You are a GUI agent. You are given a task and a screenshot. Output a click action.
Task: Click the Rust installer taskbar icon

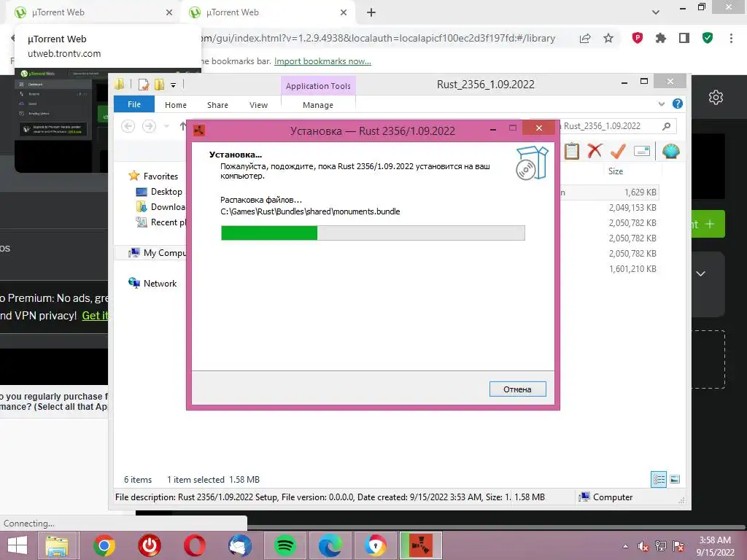tap(421, 545)
